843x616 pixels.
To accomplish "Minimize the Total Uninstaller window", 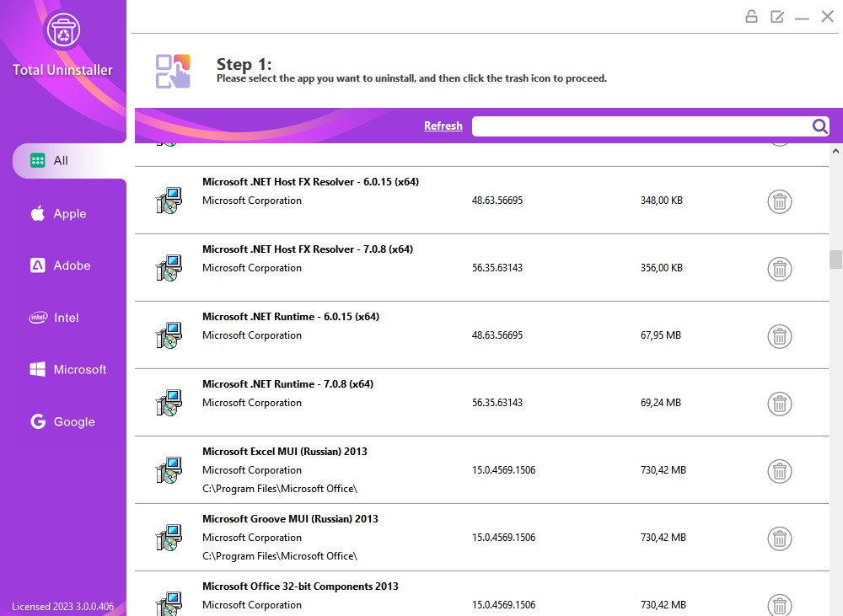I will (x=803, y=19).
